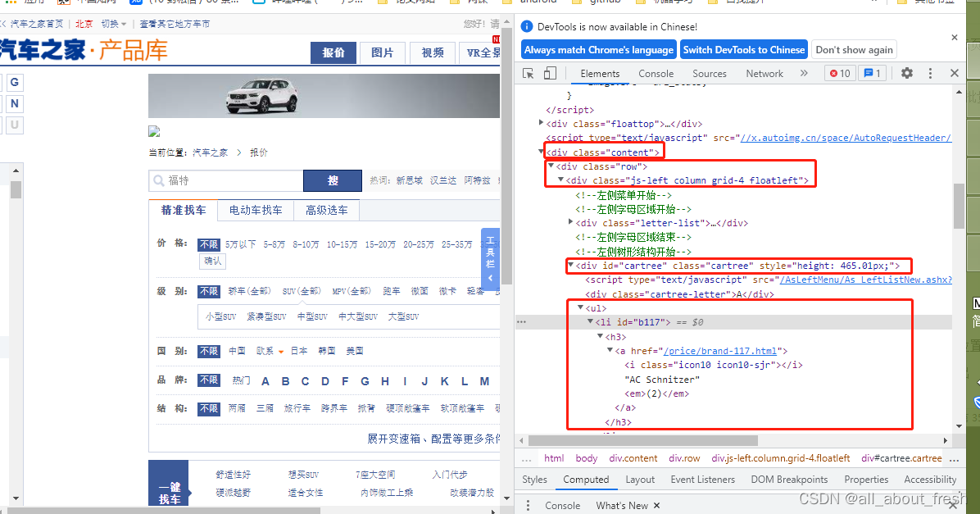Viewport: 980px width, 514px height.
Task: Close the What's New drawer tab
Action: 657,505
